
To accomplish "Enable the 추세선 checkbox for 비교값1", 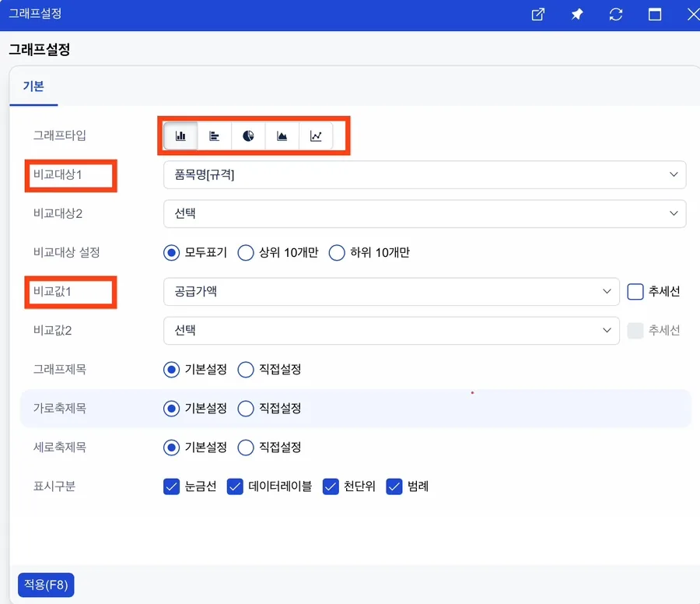I will [x=635, y=292].
